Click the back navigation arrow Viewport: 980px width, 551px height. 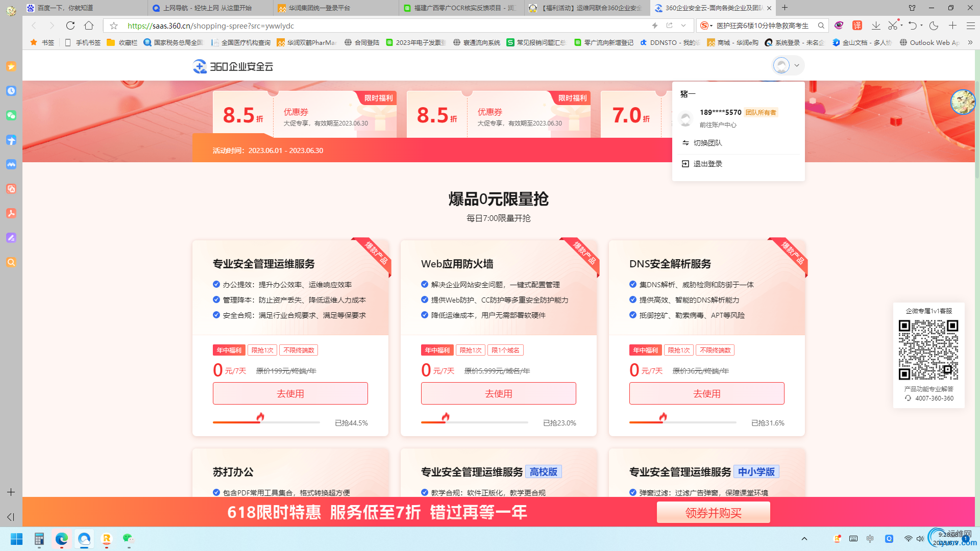(34, 26)
